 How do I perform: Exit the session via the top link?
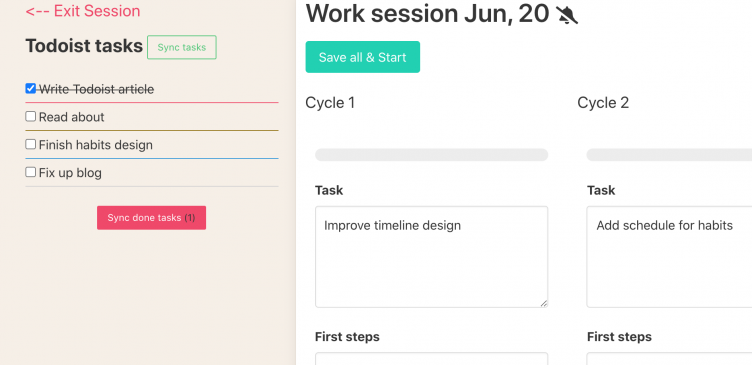pos(83,11)
